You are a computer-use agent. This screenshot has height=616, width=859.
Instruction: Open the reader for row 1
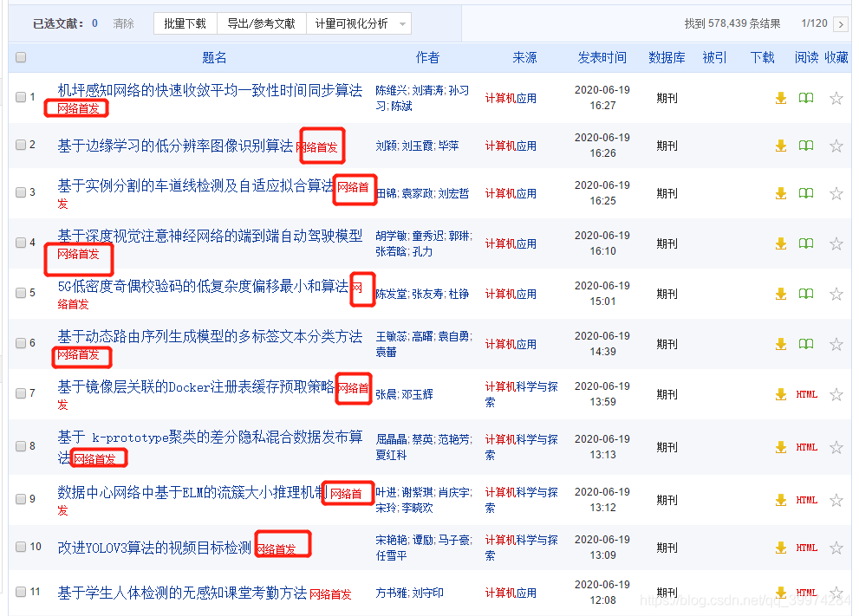click(806, 99)
